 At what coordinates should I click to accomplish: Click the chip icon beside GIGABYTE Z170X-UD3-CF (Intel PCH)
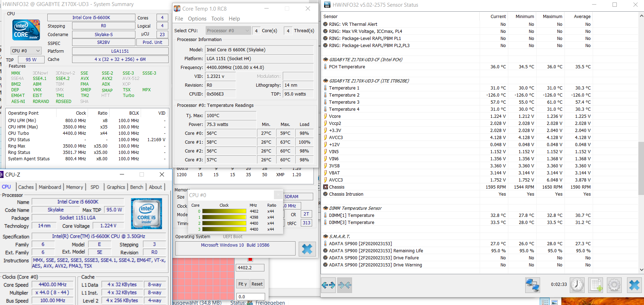[326, 59]
